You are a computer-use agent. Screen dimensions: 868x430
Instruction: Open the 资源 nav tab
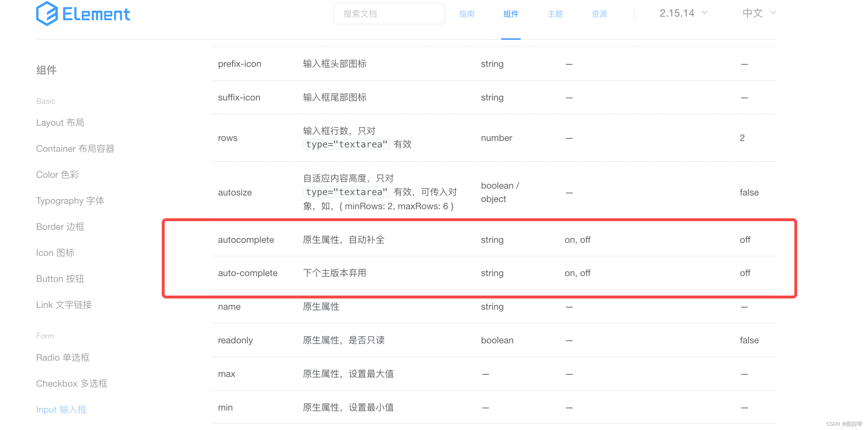coord(599,14)
